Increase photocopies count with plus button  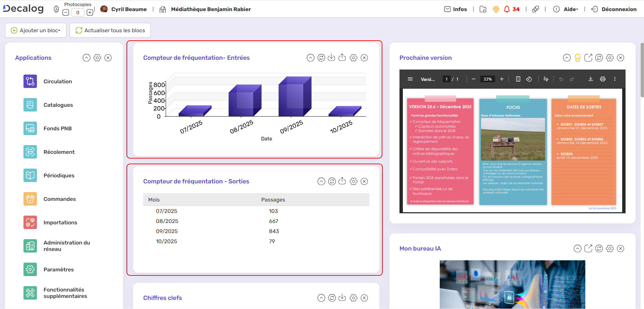90,12
